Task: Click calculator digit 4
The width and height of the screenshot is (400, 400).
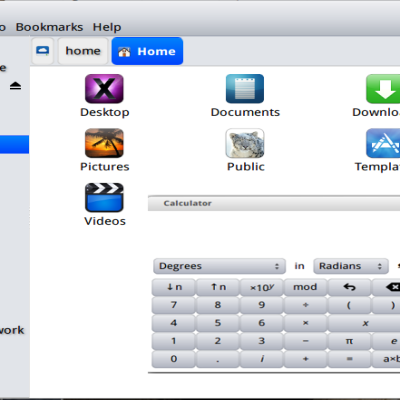Action: pyautogui.click(x=174, y=323)
